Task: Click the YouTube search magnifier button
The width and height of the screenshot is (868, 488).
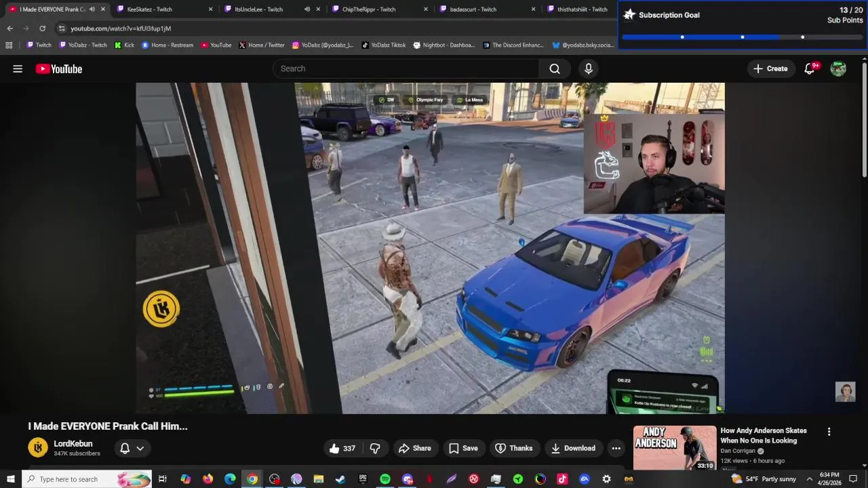Action: (555, 68)
